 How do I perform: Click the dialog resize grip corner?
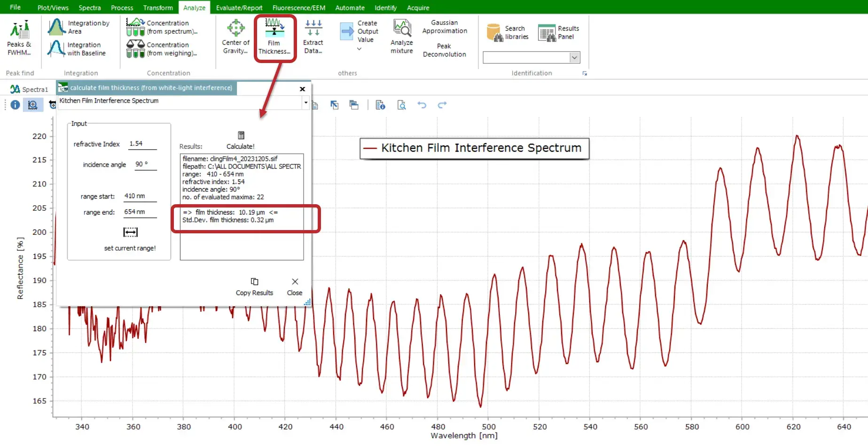(307, 303)
